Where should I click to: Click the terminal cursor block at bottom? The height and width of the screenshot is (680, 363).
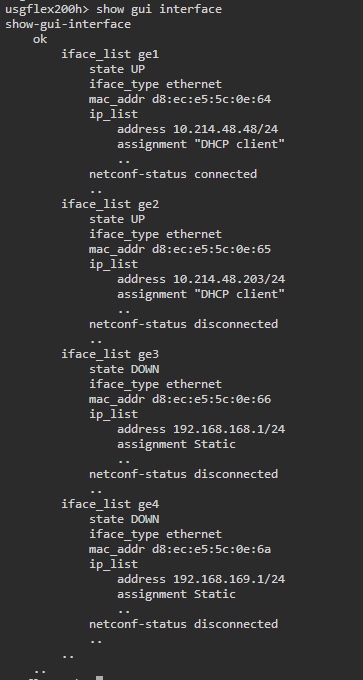(100, 678)
